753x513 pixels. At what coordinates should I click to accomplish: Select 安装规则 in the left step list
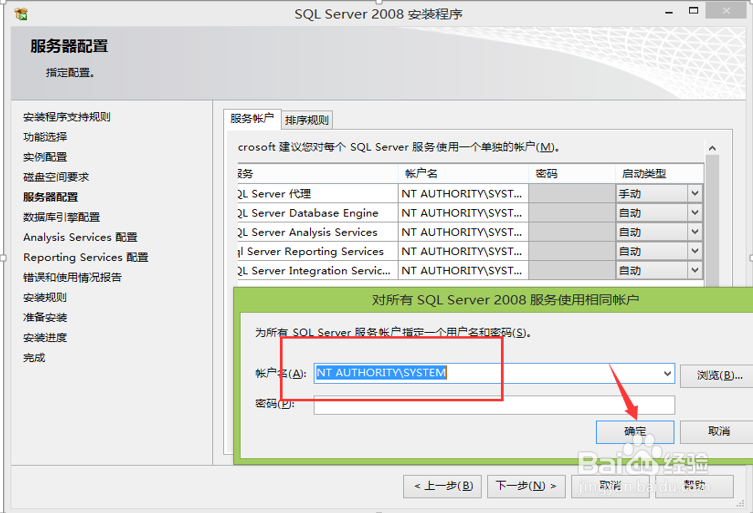pos(45,298)
